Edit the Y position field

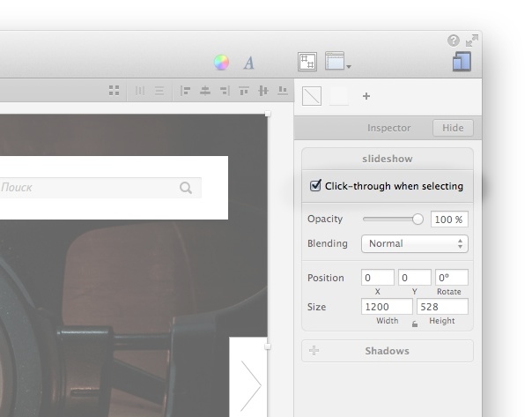click(x=415, y=278)
